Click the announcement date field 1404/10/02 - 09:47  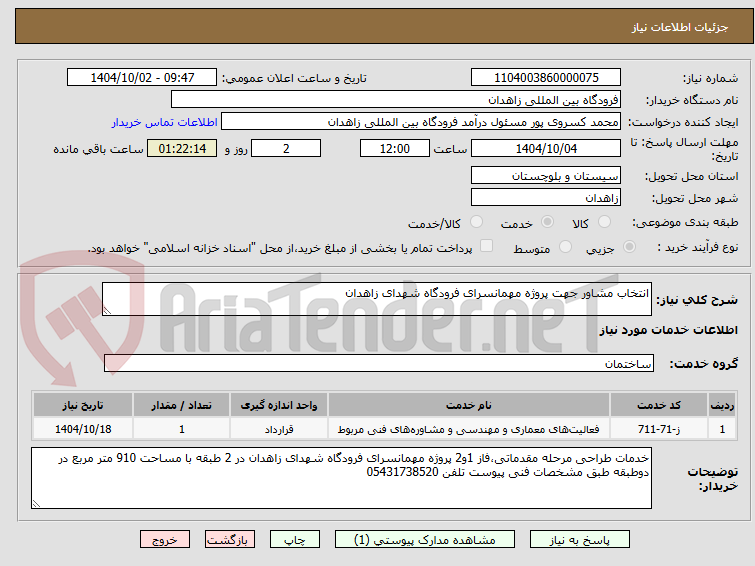pos(142,78)
